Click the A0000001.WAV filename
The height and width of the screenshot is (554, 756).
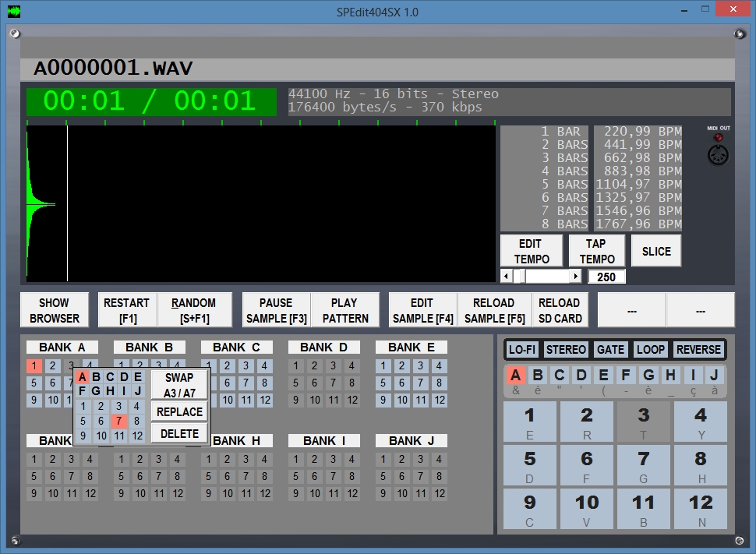tap(113, 68)
